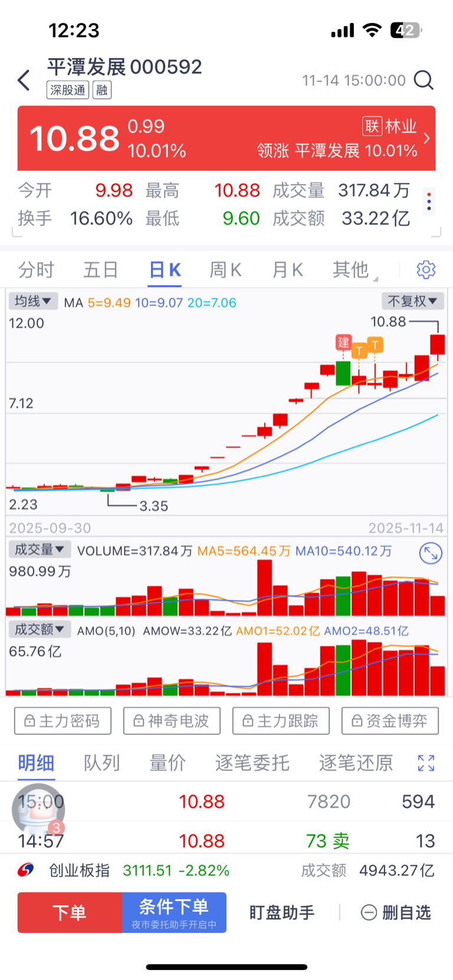This screenshot has width=453, height=980.
Task: Switch to 月K tab
Action: (x=287, y=270)
